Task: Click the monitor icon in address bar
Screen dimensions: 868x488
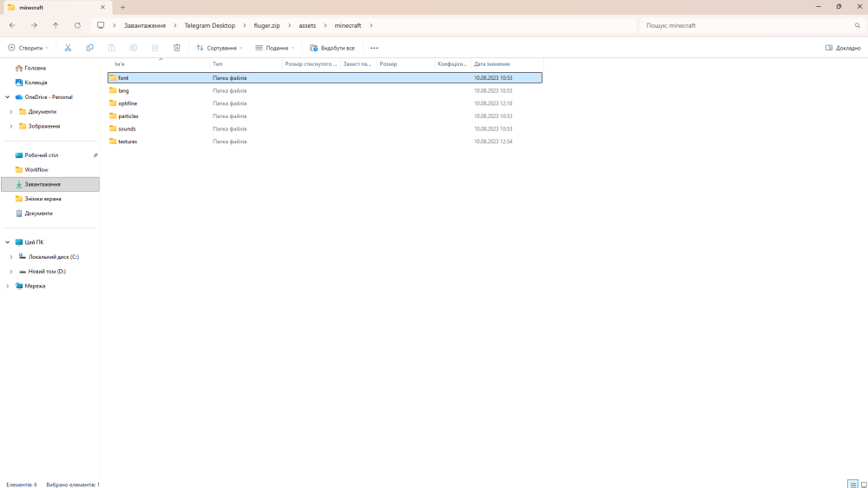Action: (100, 25)
